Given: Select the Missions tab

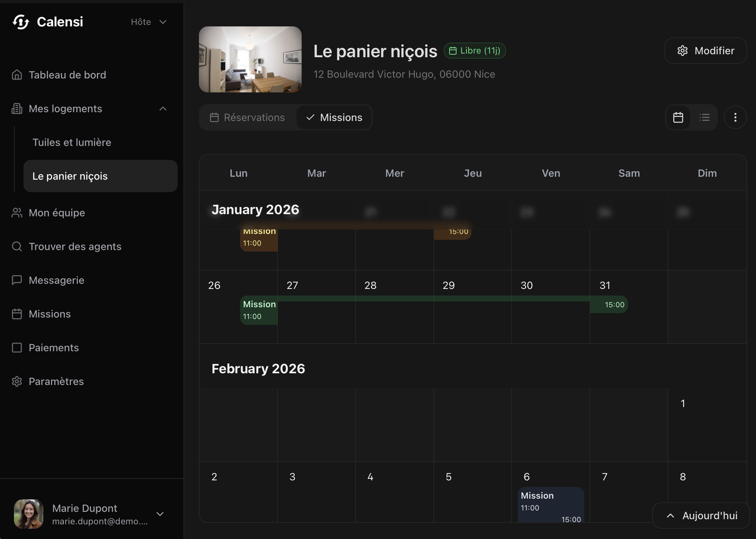Looking at the screenshot, I should click(334, 117).
